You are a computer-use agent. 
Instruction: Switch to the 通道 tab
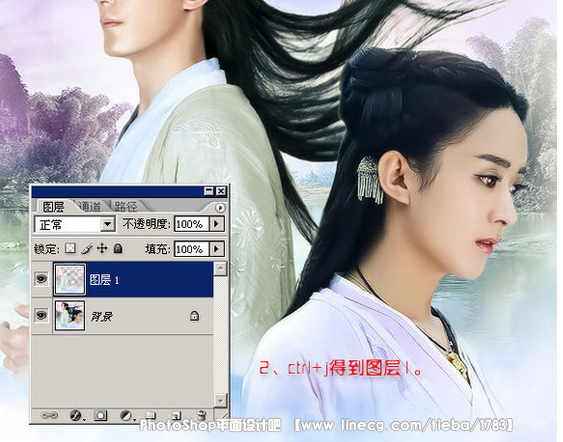click(x=90, y=206)
